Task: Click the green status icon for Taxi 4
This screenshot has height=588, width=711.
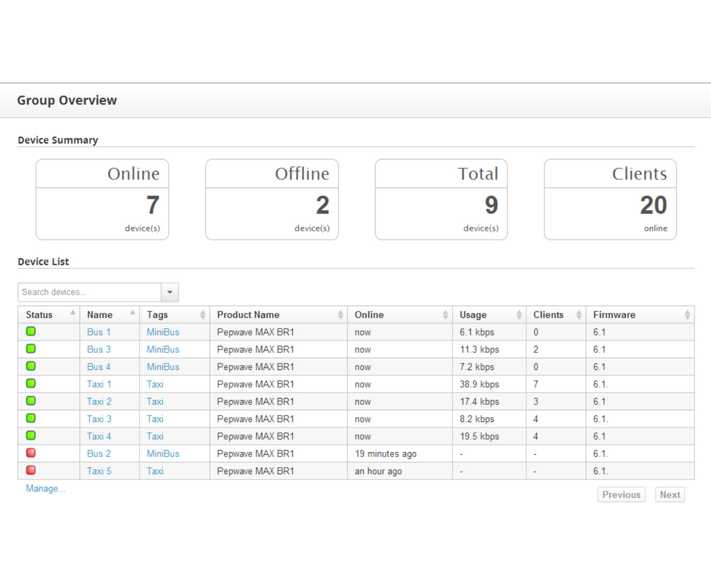Action: click(x=31, y=435)
